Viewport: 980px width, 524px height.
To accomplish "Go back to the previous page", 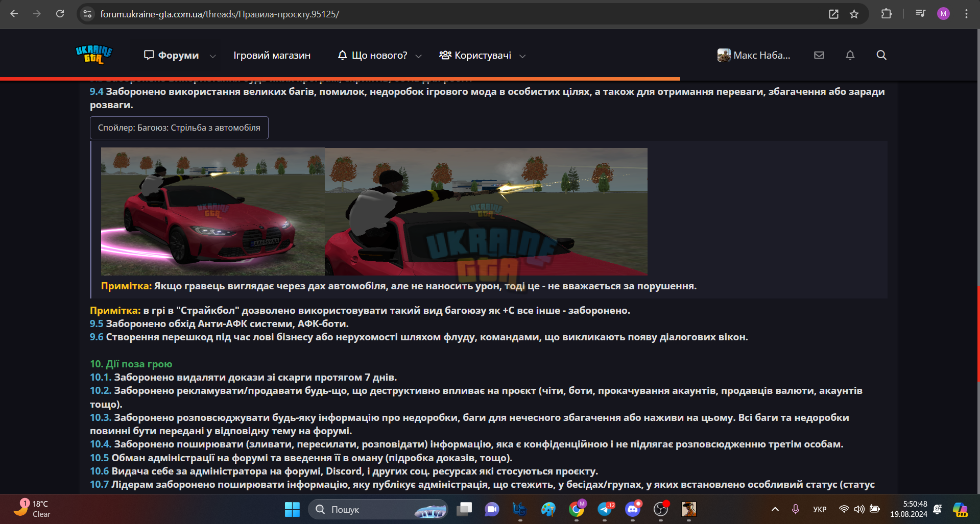I will [14, 14].
